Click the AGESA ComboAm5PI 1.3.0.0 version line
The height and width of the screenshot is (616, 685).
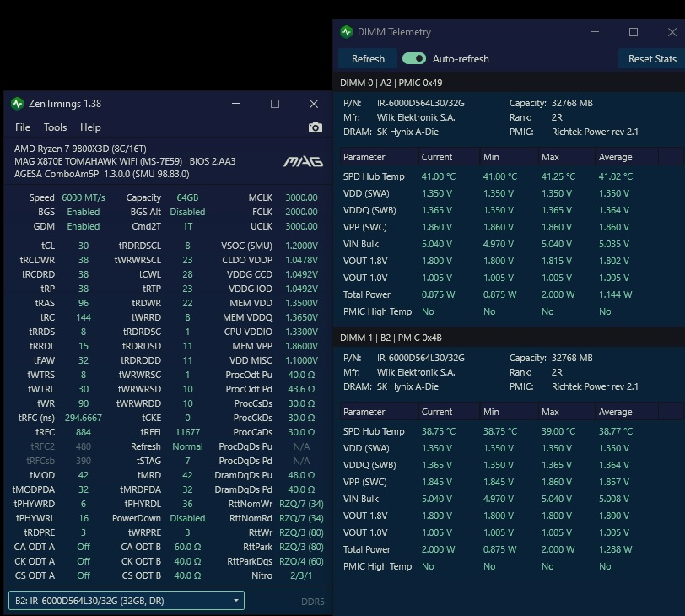102,174
